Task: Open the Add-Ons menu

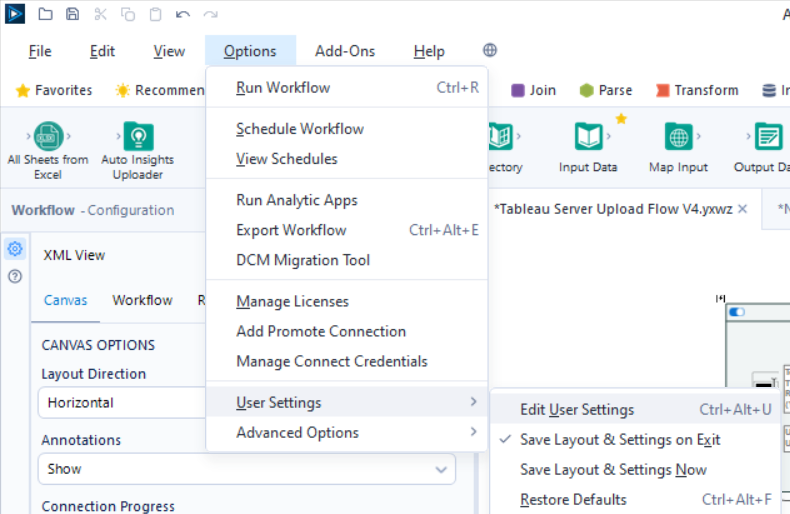Action: coord(345,51)
